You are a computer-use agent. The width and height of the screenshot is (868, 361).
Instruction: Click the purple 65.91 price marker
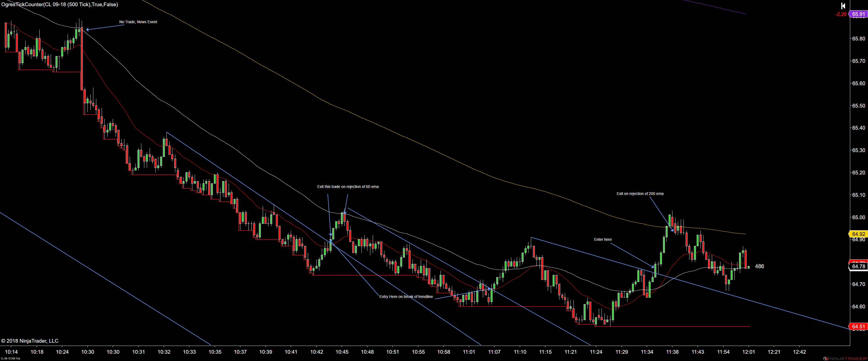click(858, 14)
